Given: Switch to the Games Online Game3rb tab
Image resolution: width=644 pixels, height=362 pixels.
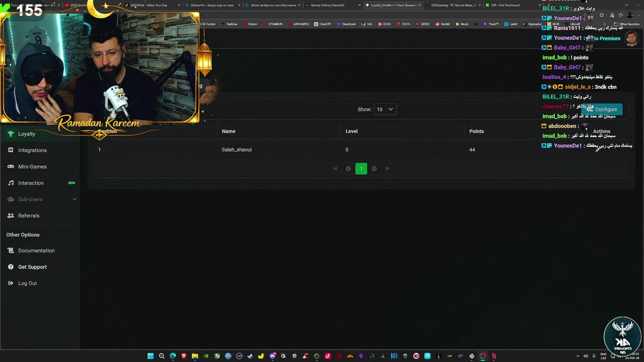Looking at the screenshot, I should click(x=332, y=5).
